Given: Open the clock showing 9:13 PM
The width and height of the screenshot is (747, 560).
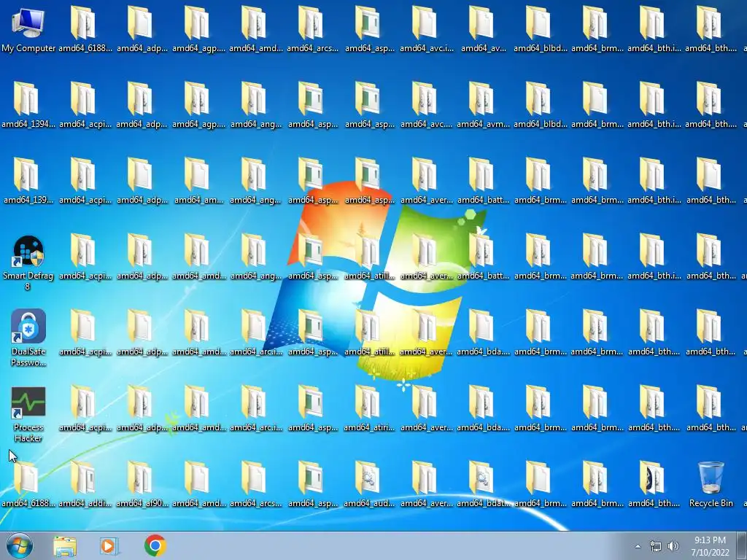Looking at the screenshot, I should (710, 546).
